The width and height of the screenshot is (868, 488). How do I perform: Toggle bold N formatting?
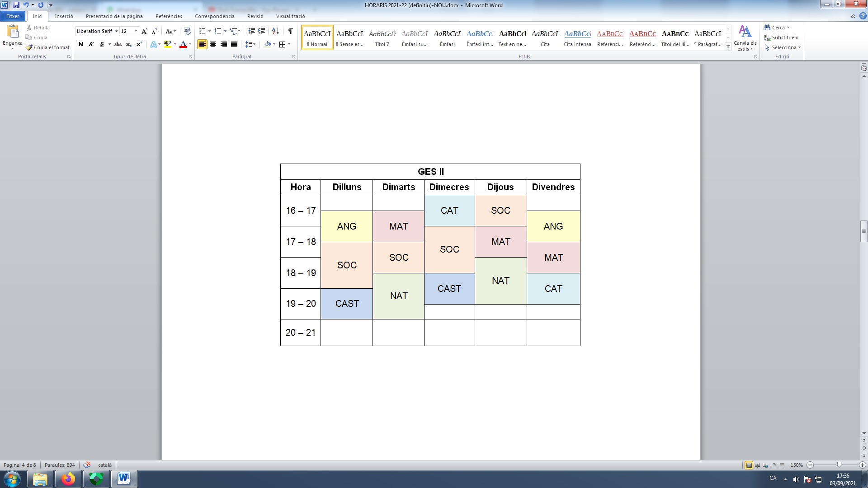pos(81,44)
